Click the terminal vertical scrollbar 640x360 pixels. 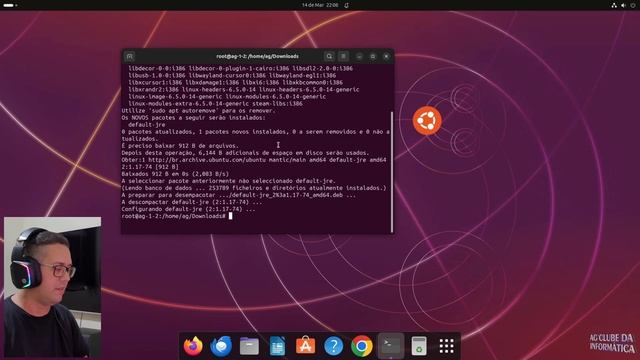pyautogui.click(x=392, y=171)
